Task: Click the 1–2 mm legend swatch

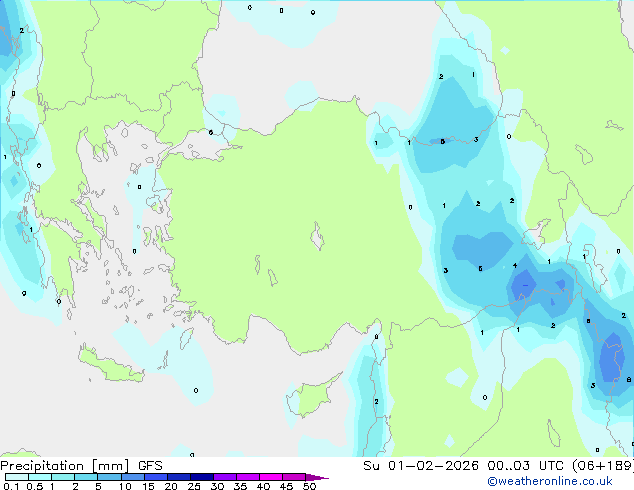Action: point(63,477)
